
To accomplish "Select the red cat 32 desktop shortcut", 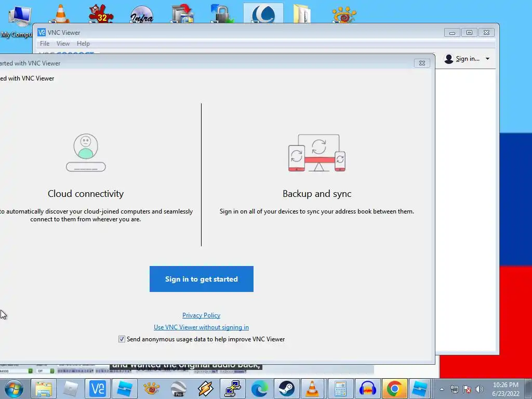I will click(101, 13).
